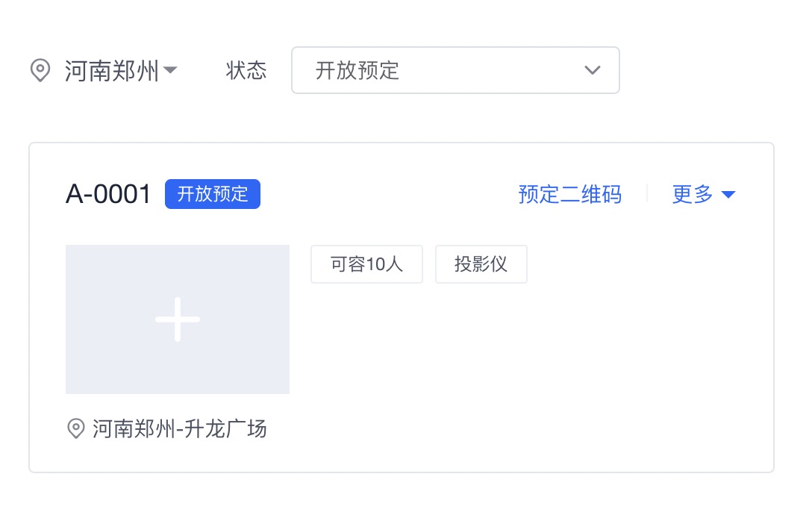Click the 可容10人 capacity tag

coord(366,264)
